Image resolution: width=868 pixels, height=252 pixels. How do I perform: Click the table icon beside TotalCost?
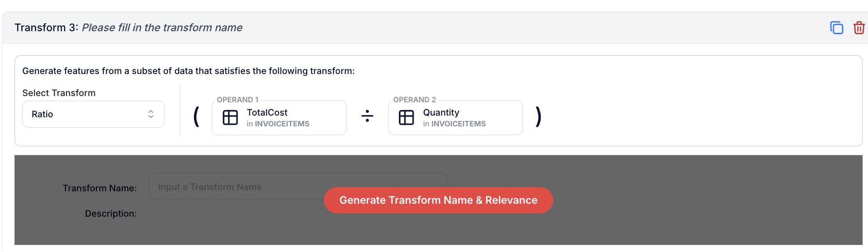coord(230,118)
